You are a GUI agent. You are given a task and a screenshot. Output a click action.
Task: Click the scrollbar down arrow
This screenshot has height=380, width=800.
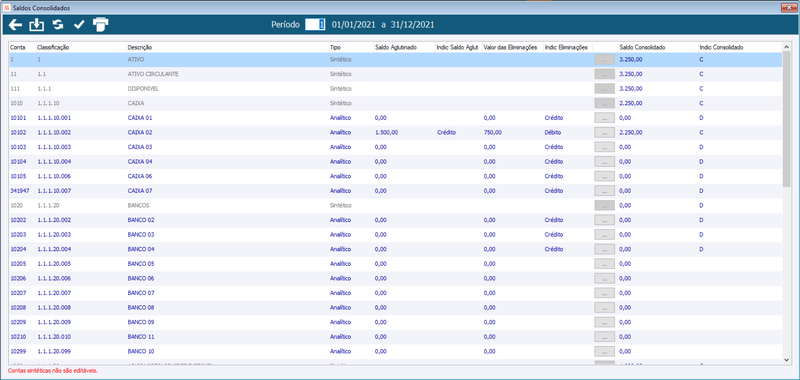(787, 360)
